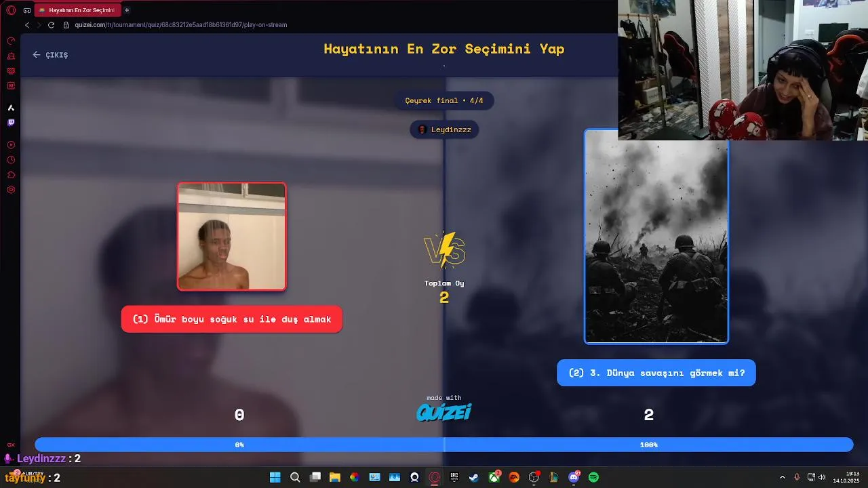Click the Çeyrek final 4/4 badge
The image size is (868, 488).
click(x=445, y=101)
